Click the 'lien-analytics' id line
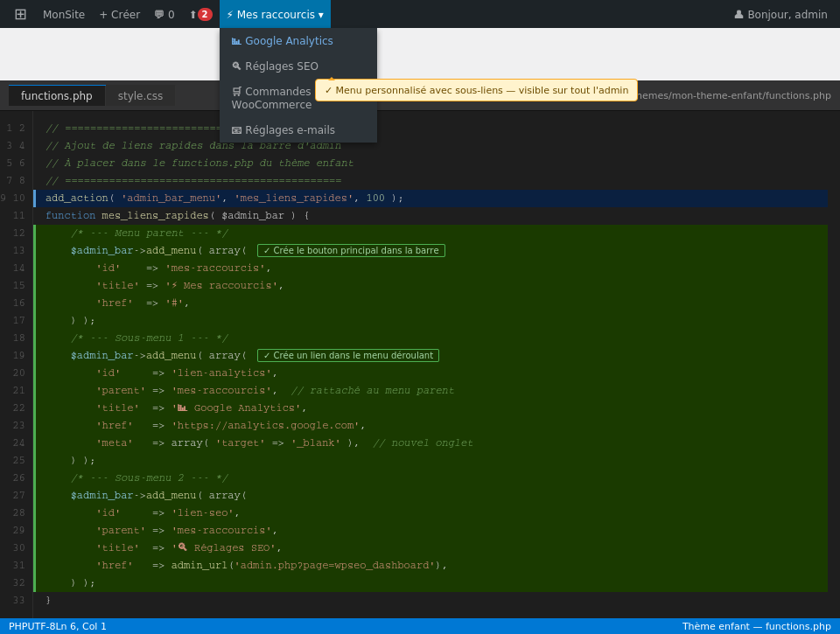The width and height of the screenshot is (840, 634). click(186, 373)
